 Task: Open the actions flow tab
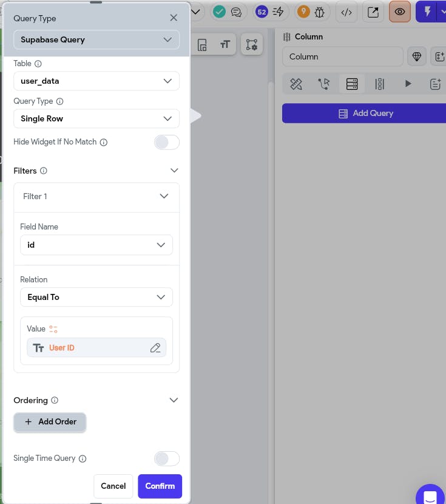tap(324, 84)
